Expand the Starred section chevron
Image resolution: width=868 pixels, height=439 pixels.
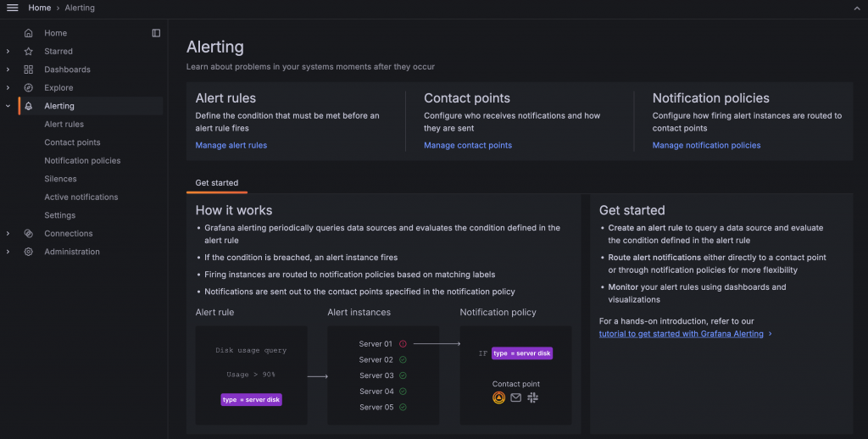tap(8, 52)
